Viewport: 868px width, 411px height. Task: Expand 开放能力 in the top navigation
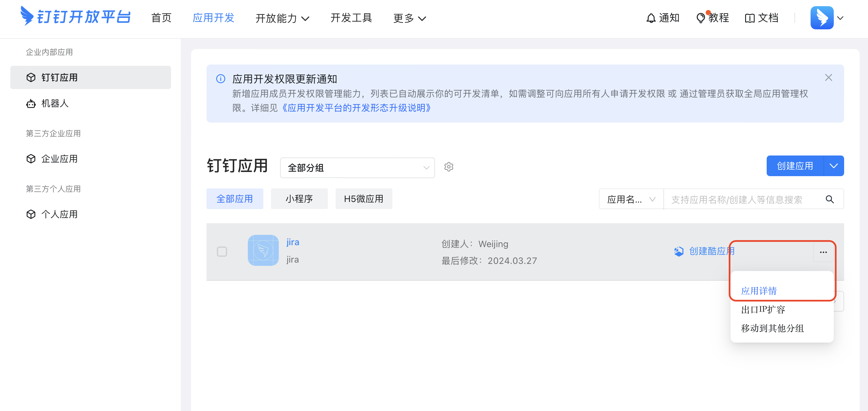[282, 18]
